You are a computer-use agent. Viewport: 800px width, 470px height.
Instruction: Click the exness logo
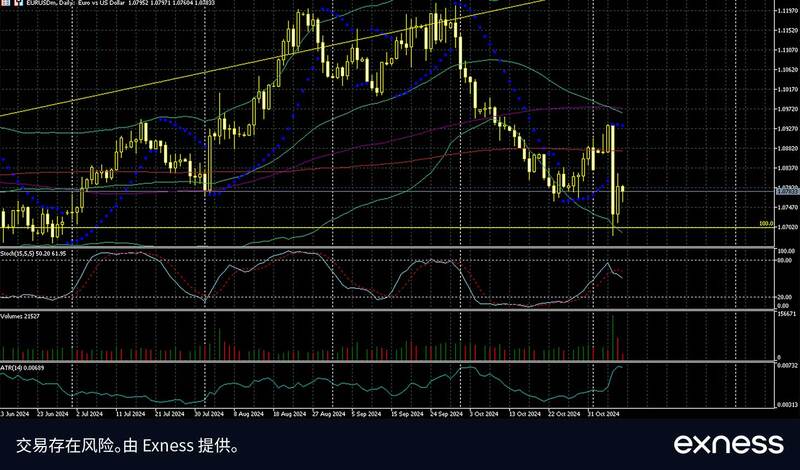728,444
